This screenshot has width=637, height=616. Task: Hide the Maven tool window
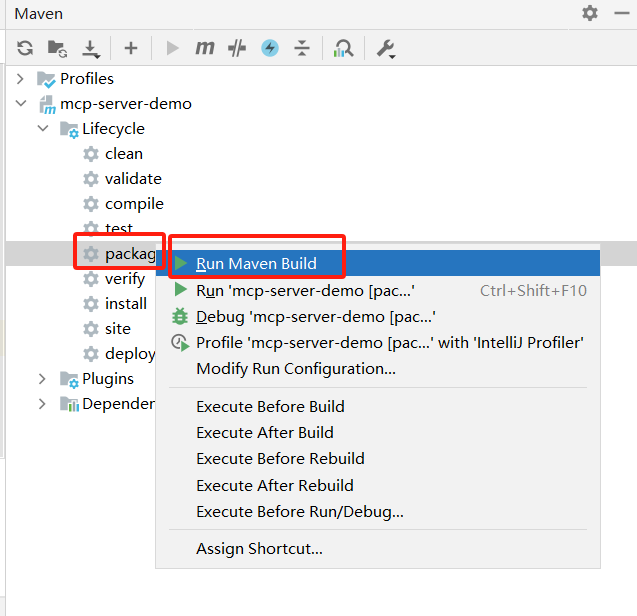622,13
